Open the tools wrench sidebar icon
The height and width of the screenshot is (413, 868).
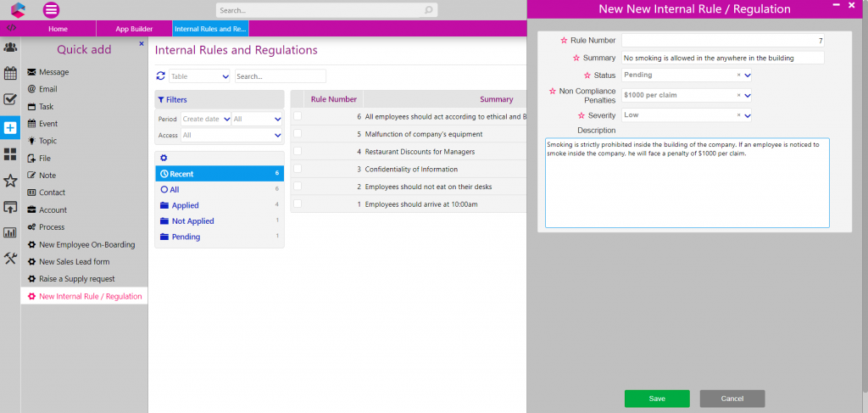pos(10,259)
